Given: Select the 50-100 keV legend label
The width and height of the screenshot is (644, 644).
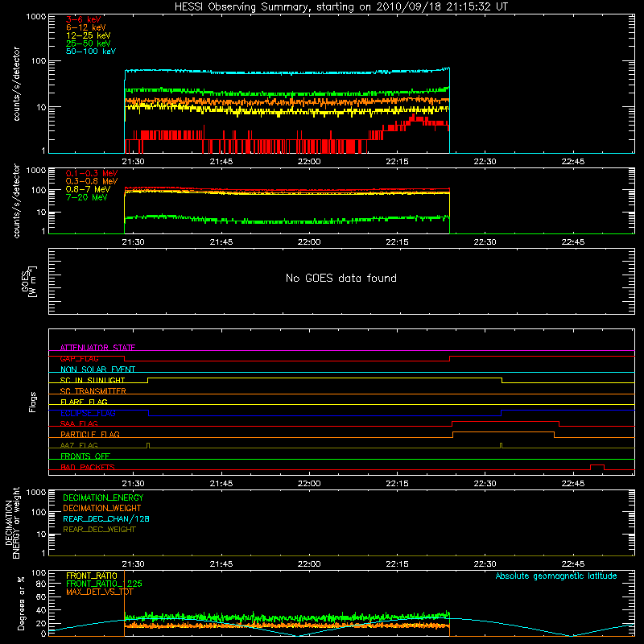Looking at the screenshot, I should [x=91, y=52].
